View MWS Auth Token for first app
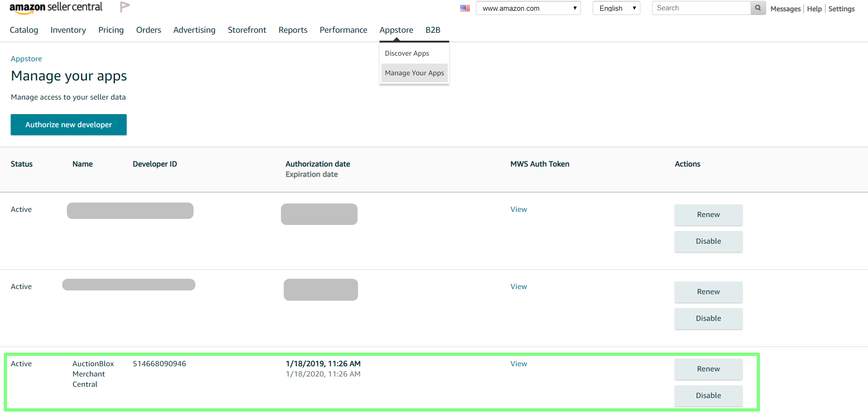 (519, 210)
